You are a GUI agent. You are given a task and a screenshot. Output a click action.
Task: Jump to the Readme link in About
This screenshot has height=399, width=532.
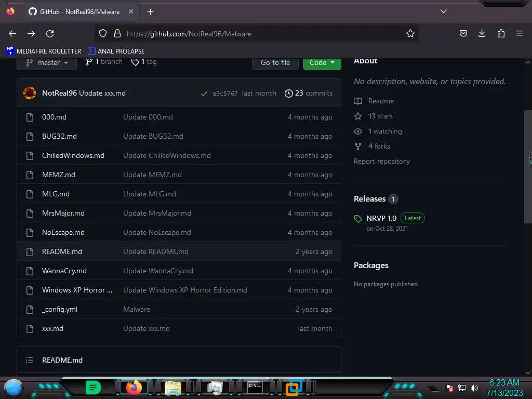pyautogui.click(x=374, y=101)
